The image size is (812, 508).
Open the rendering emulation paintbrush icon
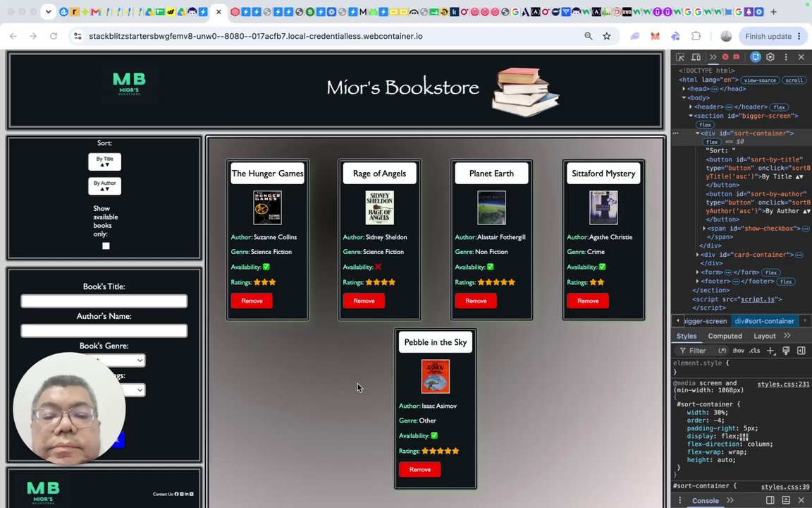(x=786, y=351)
